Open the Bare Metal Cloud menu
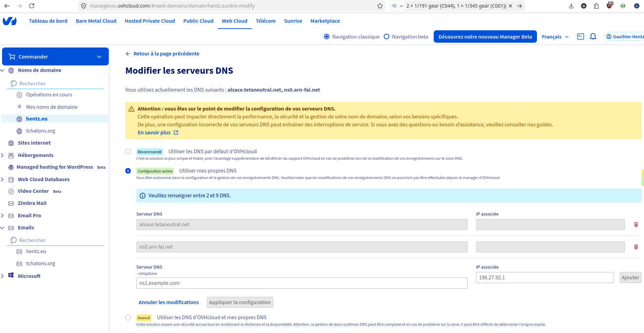The height and width of the screenshot is (333, 644). click(96, 21)
